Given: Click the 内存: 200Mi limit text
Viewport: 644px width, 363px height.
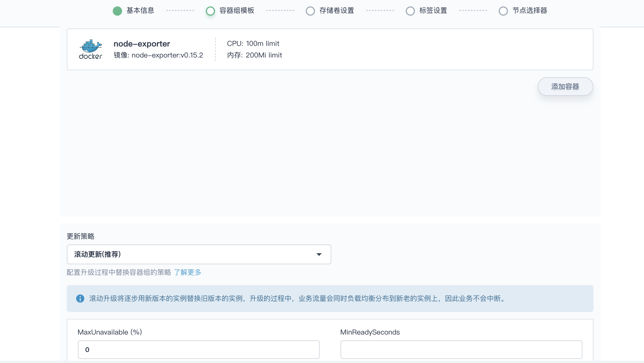Looking at the screenshot, I should (x=255, y=55).
